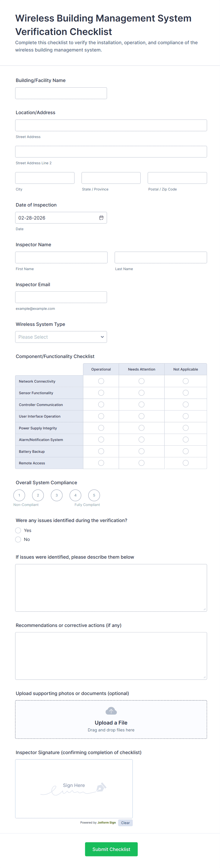This screenshot has width=220, height=868.
Task: Select No for issues identified
Action: [18, 540]
